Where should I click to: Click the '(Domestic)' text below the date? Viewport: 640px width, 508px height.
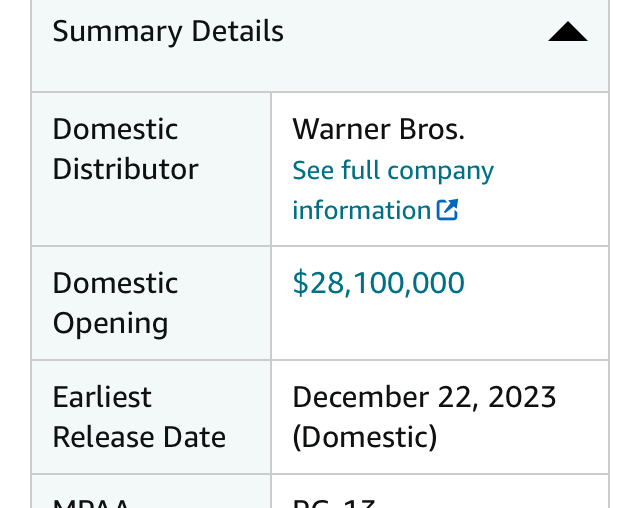click(x=365, y=437)
